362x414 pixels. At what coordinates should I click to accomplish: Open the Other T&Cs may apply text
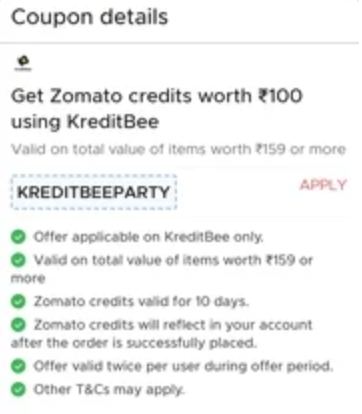pos(109,389)
